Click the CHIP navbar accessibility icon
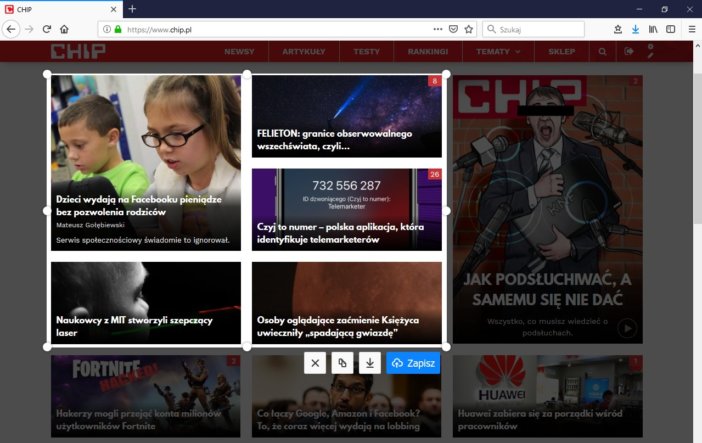The image size is (702, 443). (x=651, y=51)
